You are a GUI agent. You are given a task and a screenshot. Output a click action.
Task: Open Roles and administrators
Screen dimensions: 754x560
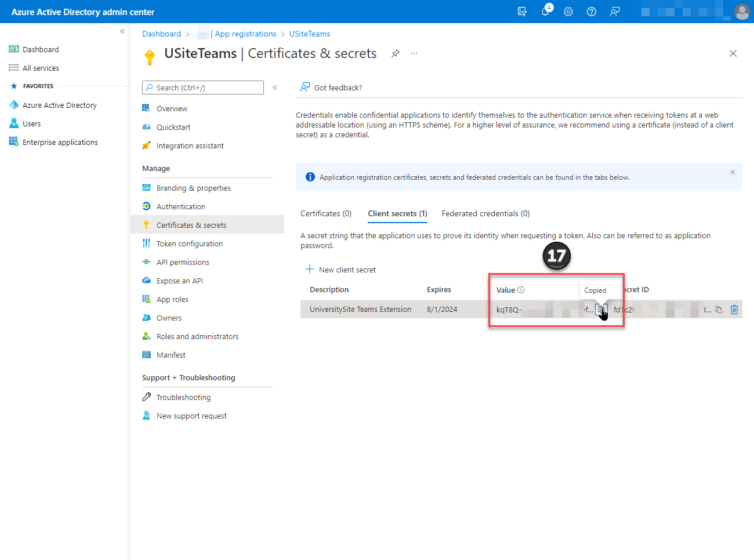pyautogui.click(x=197, y=336)
